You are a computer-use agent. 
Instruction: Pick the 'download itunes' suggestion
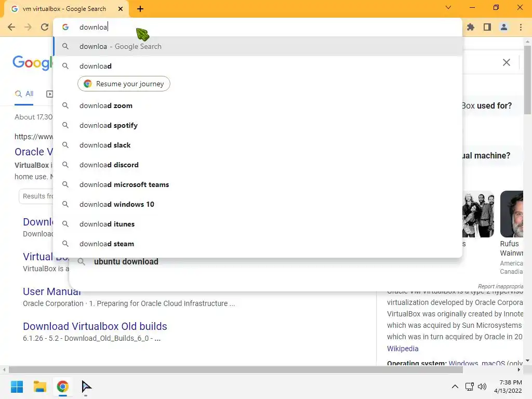pos(258,224)
